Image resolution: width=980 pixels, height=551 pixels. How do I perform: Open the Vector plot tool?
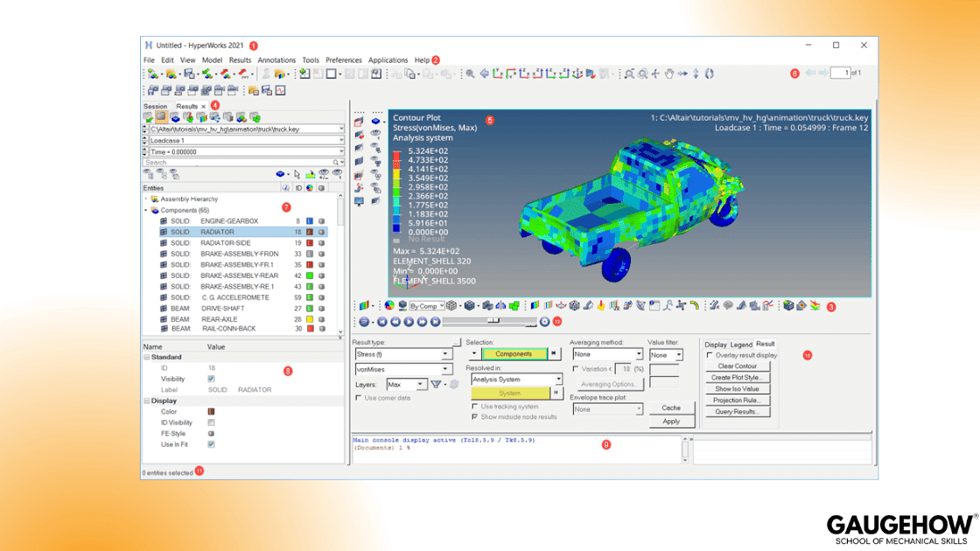tap(561, 306)
